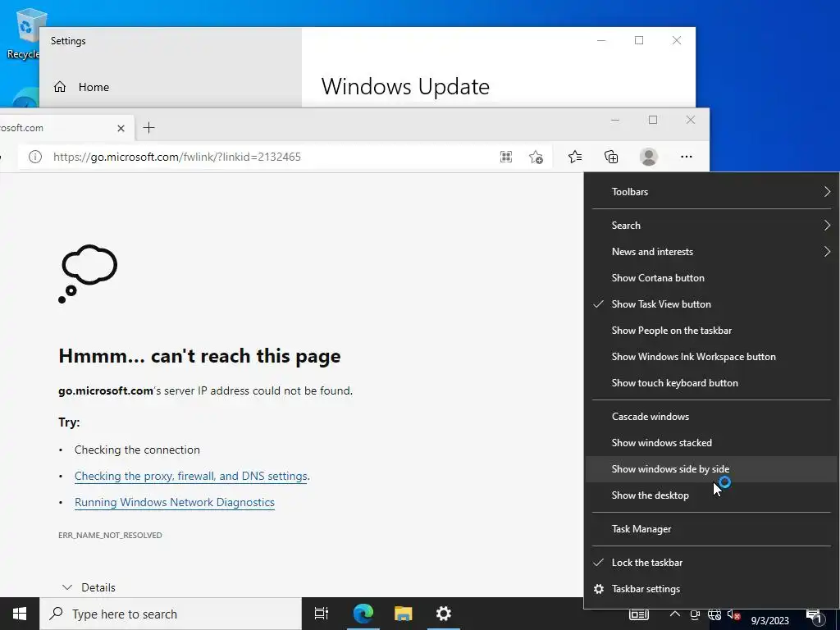
Task: Expand the Toolbars submenu
Action: tap(711, 192)
